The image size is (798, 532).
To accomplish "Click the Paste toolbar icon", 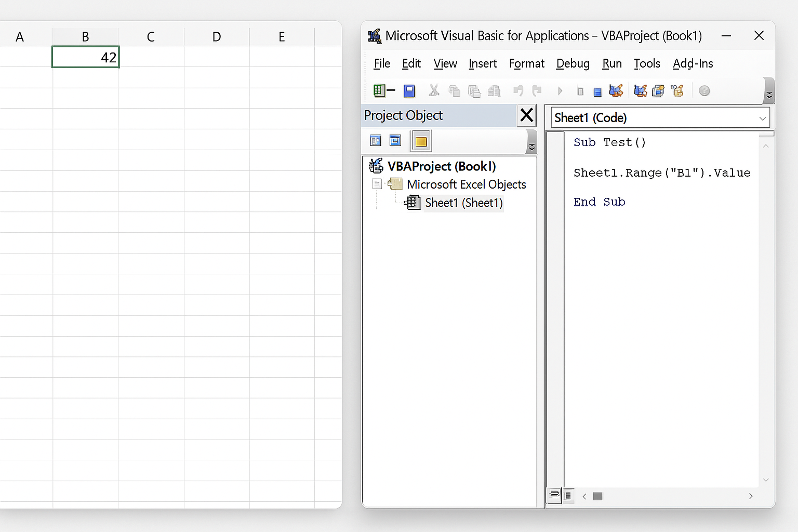I will 474,91.
